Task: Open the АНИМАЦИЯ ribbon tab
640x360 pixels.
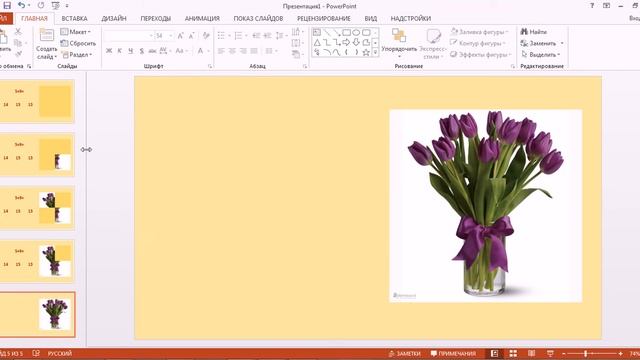Action: coord(202,18)
